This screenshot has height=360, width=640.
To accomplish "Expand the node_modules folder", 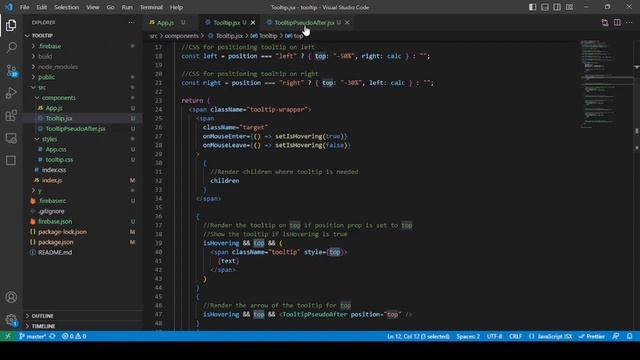I will click(x=58, y=67).
